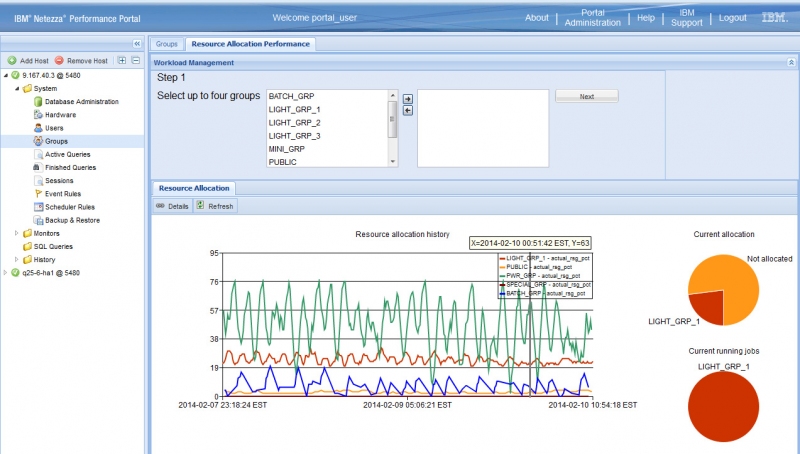Open Event Rules in the tree
800x454 pixels.
pos(63,194)
